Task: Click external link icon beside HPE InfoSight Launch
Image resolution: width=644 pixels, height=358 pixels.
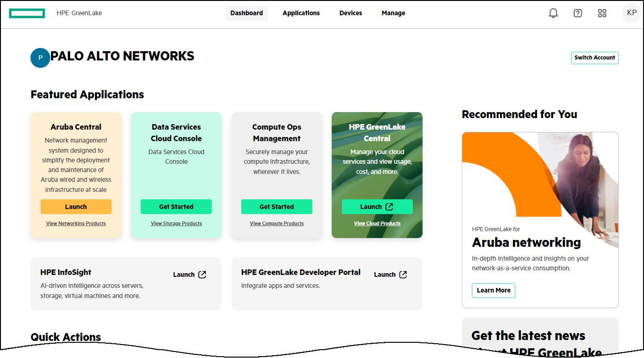Action: pyautogui.click(x=202, y=274)
